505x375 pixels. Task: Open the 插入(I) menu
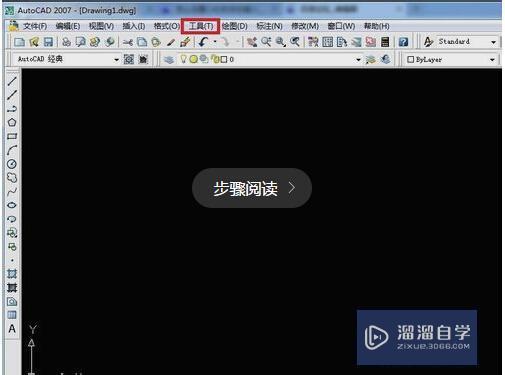coord(133,26)
